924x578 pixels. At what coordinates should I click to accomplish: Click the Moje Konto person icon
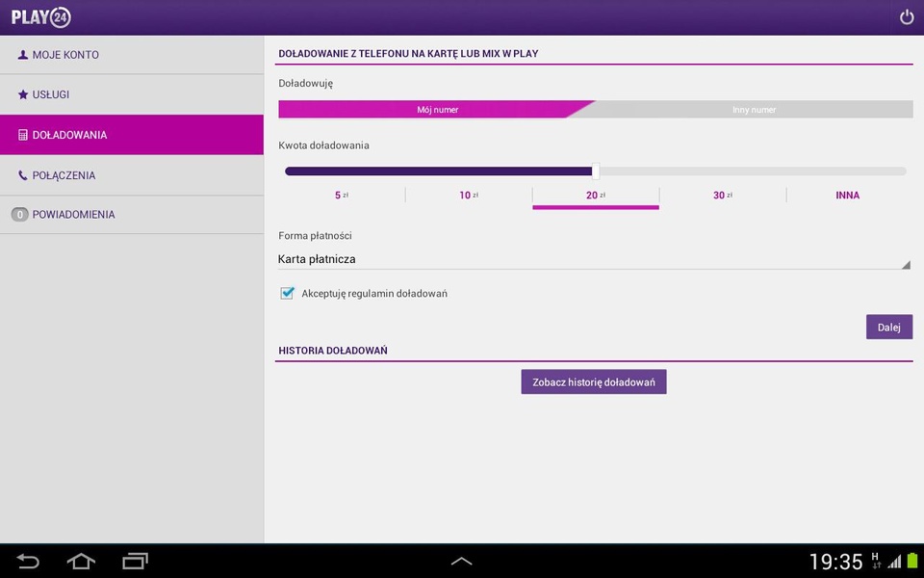click(x=23, y=55)
